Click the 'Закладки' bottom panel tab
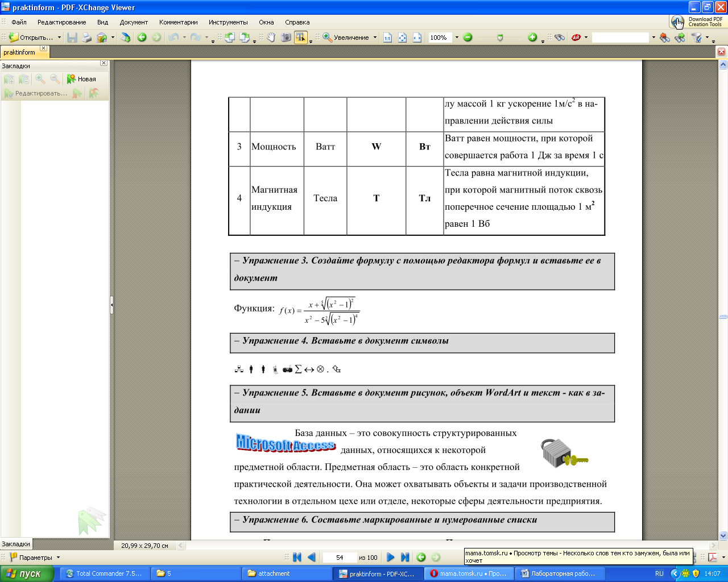 click(x=16, y=544)
